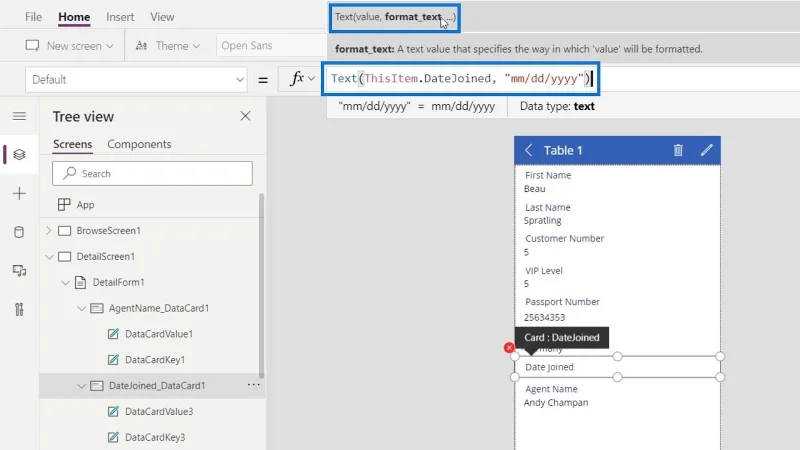Screen dimensions: 800x450
Task: Collapse the DetailScreen1 node
Action: (49, 257)
